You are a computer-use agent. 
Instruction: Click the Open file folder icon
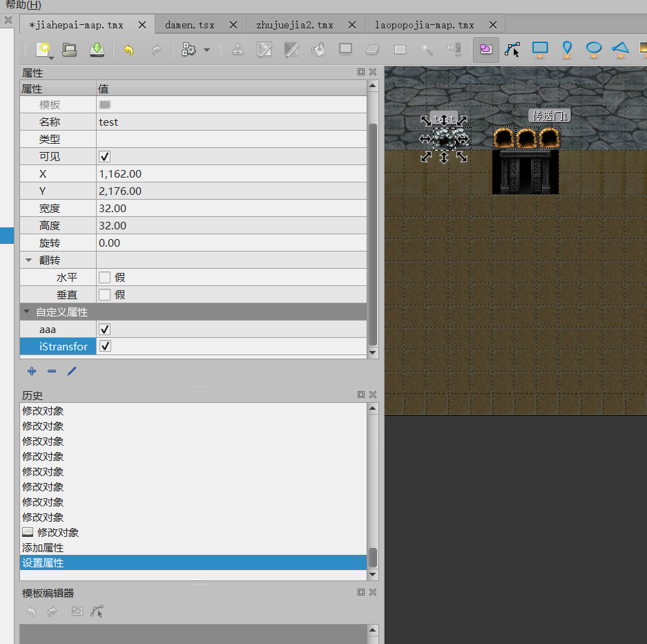pyautogui.click(x=69, y=50)
